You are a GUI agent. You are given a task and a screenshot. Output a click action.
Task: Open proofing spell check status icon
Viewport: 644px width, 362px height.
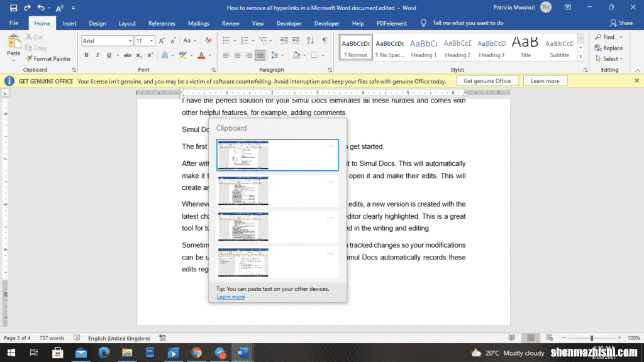click(77, 337)
